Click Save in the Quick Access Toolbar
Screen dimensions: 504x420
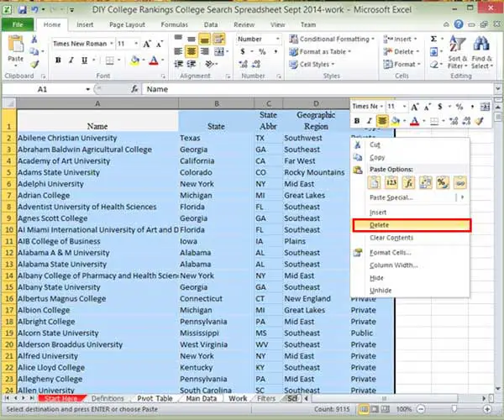22,9
